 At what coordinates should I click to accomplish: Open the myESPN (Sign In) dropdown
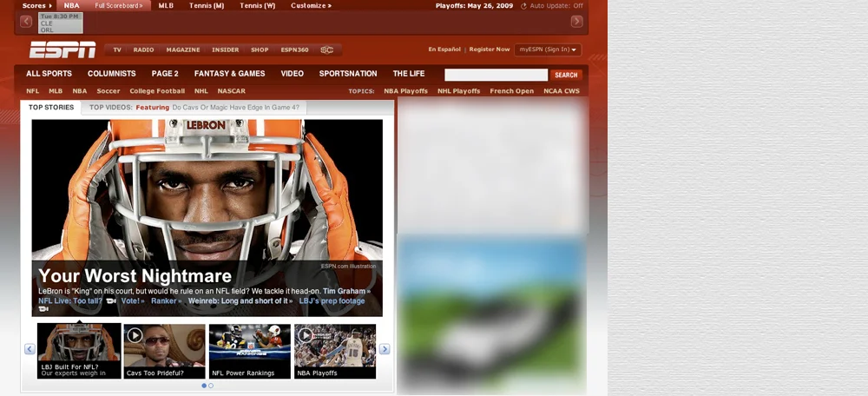click(x=548, y=49)
